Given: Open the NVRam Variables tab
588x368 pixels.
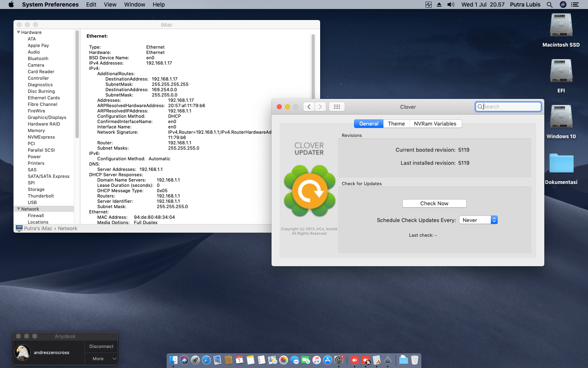Looking at the screenshot, I should coord(435,123).
